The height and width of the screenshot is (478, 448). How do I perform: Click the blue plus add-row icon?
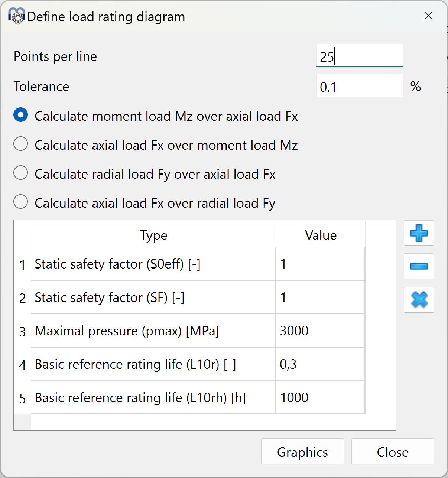tap(419, 233)
